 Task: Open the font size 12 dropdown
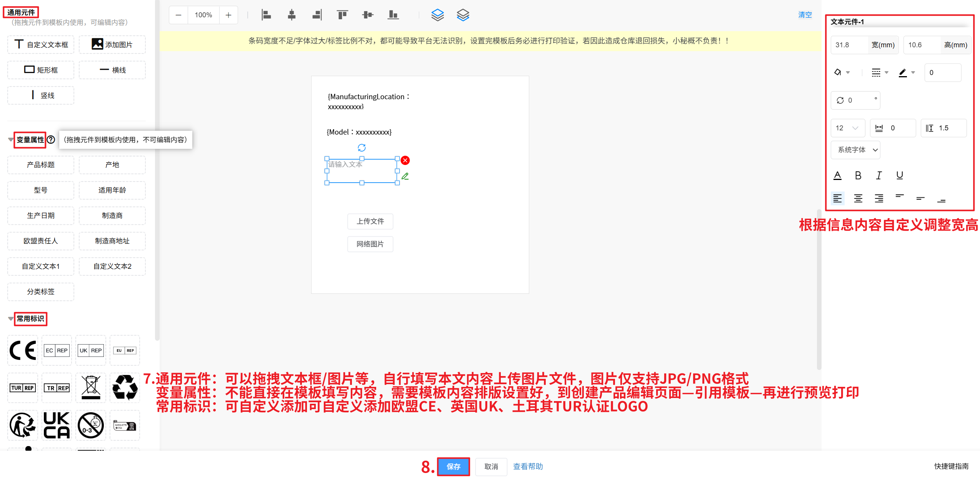pyautogui.click(x=847, y=128)
